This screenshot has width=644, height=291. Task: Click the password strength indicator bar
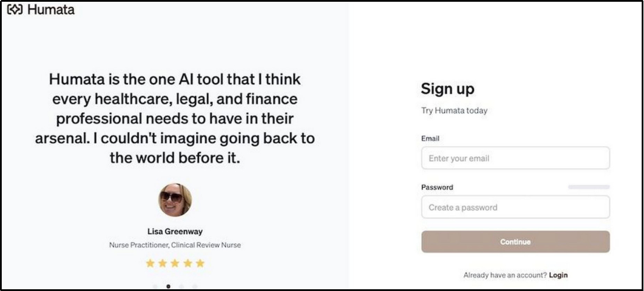589,187
